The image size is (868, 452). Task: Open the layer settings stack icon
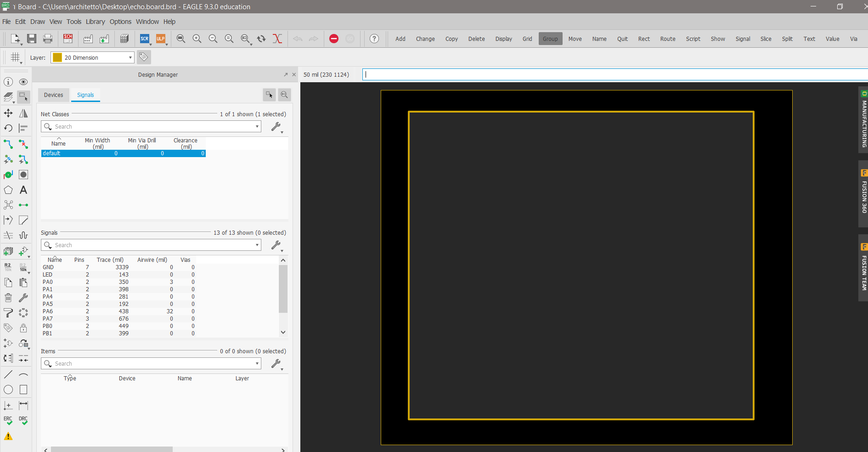click(x=8, y=97)
